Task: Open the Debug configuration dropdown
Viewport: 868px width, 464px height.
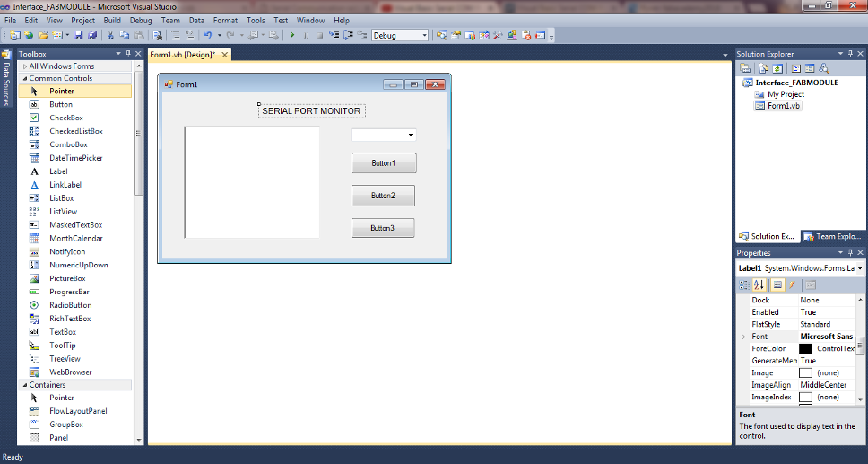Action: click(x=425, y=35)
